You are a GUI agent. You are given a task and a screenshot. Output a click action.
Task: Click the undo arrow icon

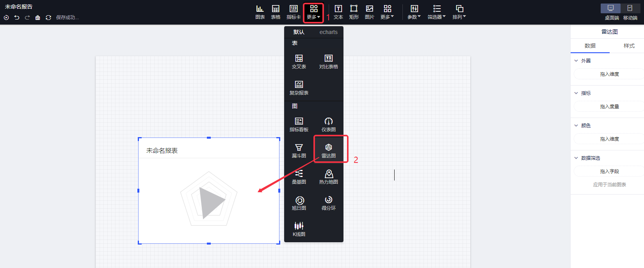(x=17, y=18)
